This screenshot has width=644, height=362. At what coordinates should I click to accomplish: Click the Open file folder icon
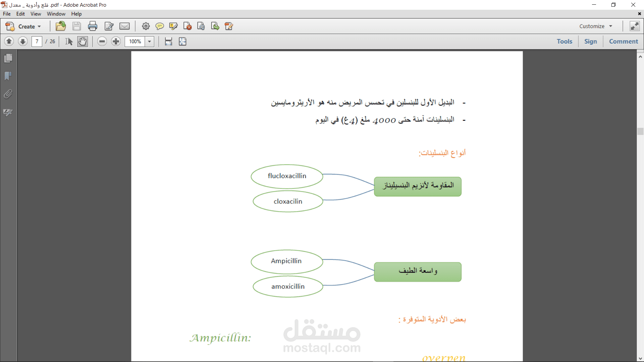61,26
